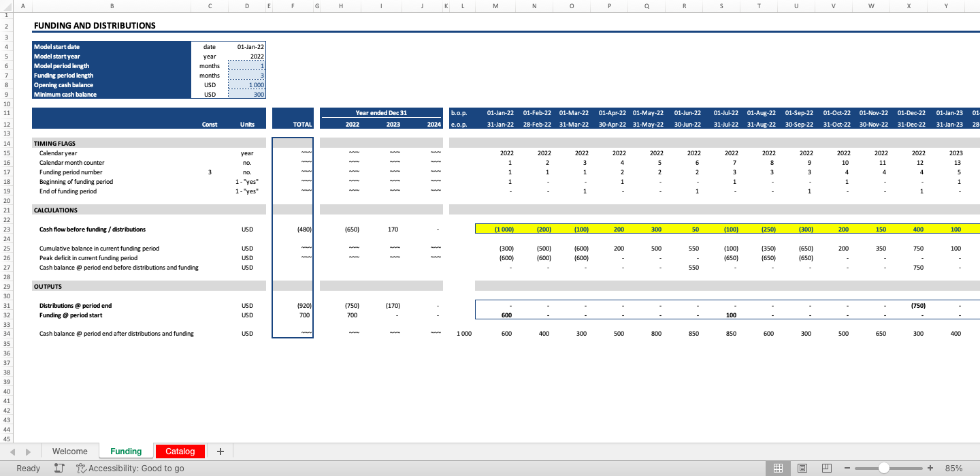Click the Ready status text

pyautogui.click(x=29, y=468)
